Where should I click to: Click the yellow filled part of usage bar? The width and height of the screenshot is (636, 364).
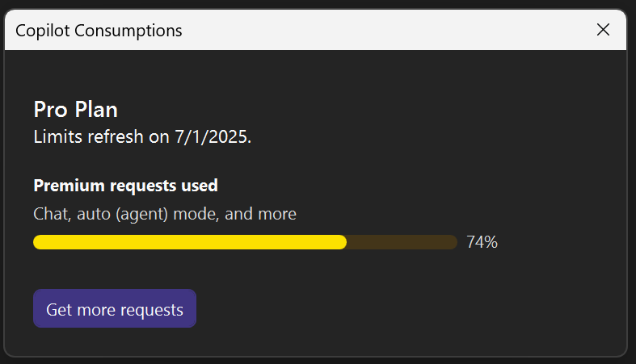click(190, 242)
